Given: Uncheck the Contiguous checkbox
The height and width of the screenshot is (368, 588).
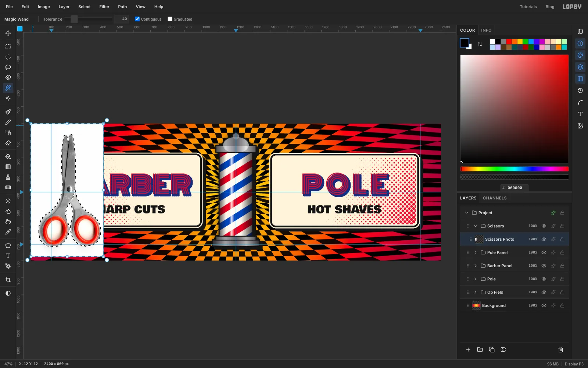Looking at the screenshot, I should pos(137,19).
